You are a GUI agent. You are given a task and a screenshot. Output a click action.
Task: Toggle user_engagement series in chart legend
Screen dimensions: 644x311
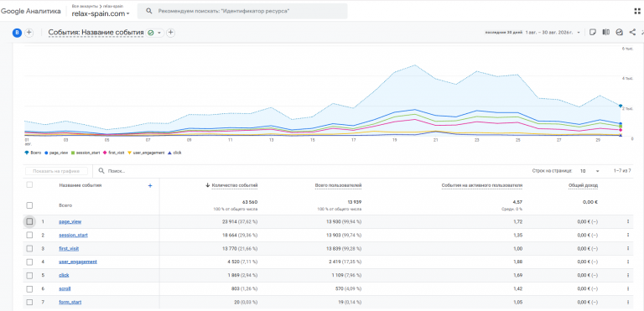click(145, 153)
